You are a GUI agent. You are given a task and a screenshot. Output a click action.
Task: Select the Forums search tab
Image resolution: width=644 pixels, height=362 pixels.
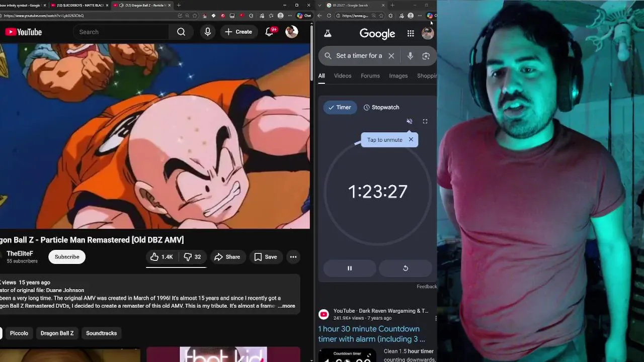point(370,76)
